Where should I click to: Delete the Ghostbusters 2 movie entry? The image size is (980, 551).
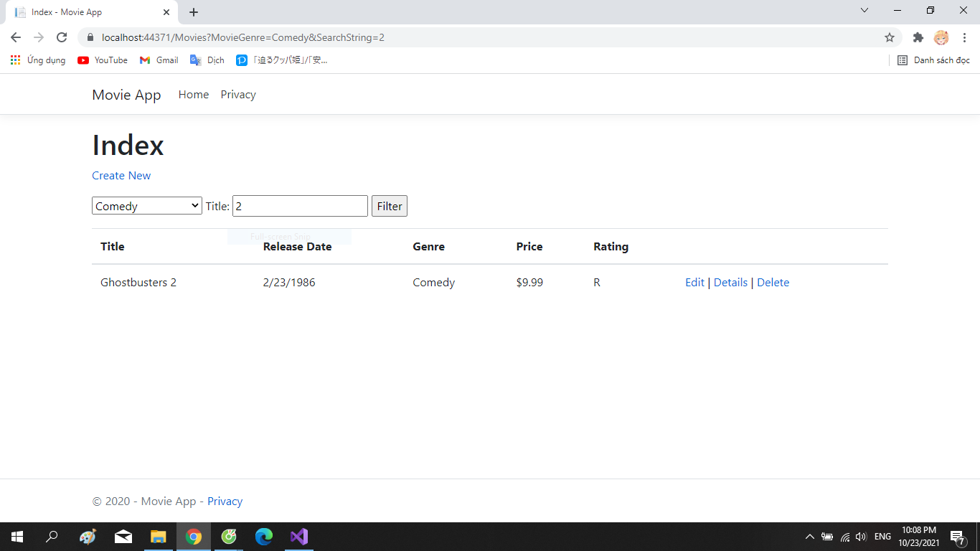[x=773, y=282]
